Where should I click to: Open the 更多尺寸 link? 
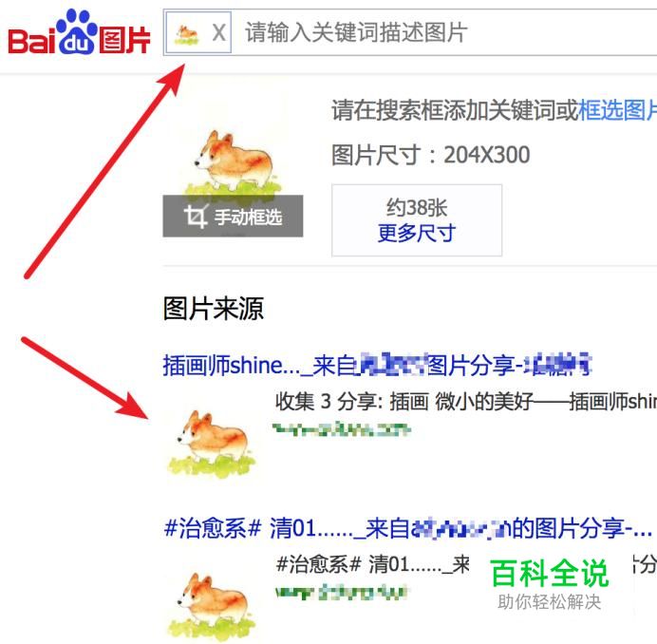click(x=416, y=233)
